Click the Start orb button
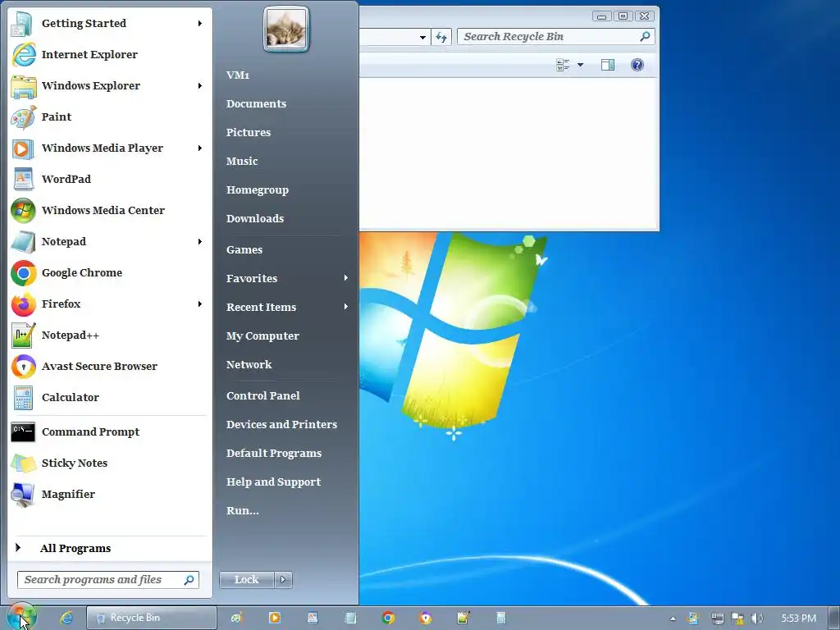The height and width of the screenshot is (630, 840). click(21, 616)
